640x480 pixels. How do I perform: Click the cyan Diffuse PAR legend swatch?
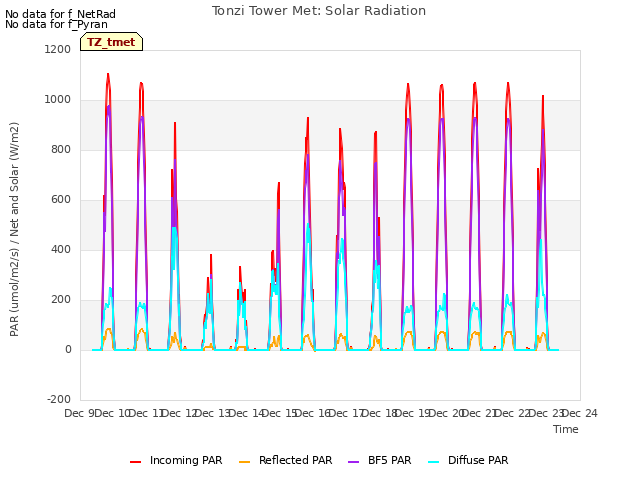coord(434,462)
